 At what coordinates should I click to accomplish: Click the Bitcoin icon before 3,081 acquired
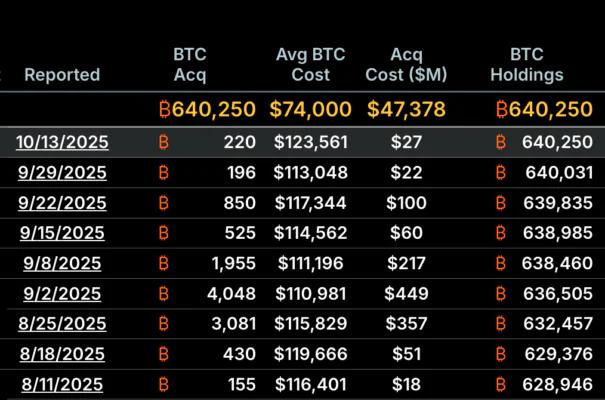pos(164,324)
